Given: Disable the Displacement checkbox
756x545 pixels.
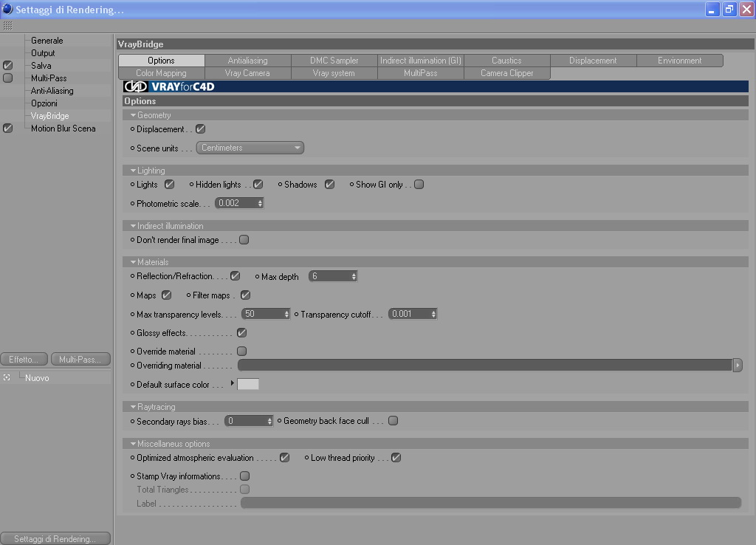Looking at the screenshot, I should pos(201,129).
